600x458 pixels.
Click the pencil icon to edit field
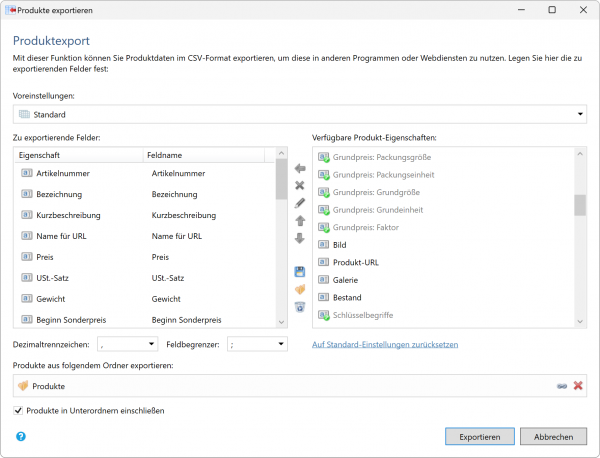coord(299,203)
